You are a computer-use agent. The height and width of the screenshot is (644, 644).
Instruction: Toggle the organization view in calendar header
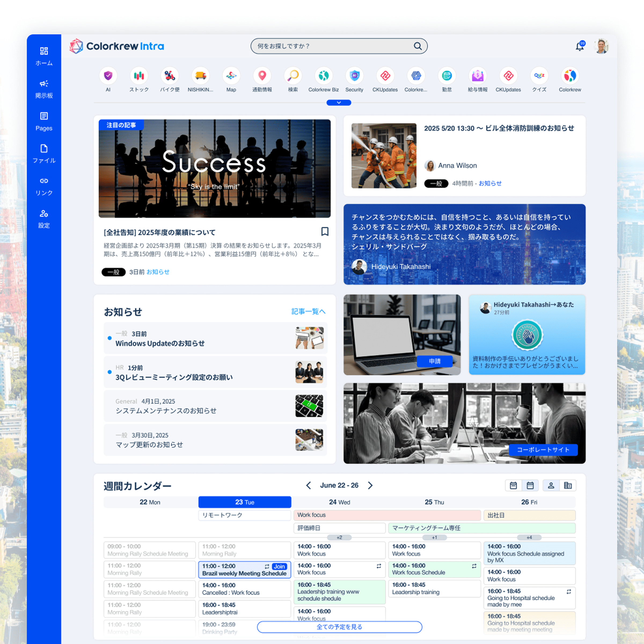point(568,485)
